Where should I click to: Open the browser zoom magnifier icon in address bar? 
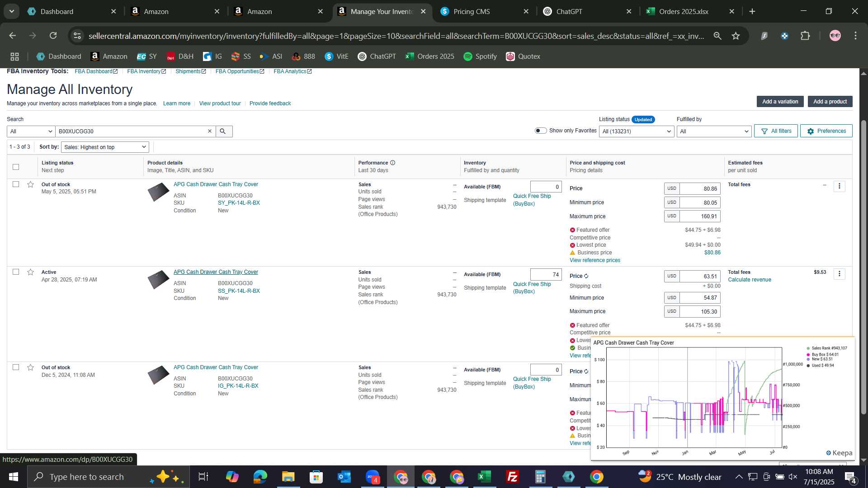pos(717,36)
